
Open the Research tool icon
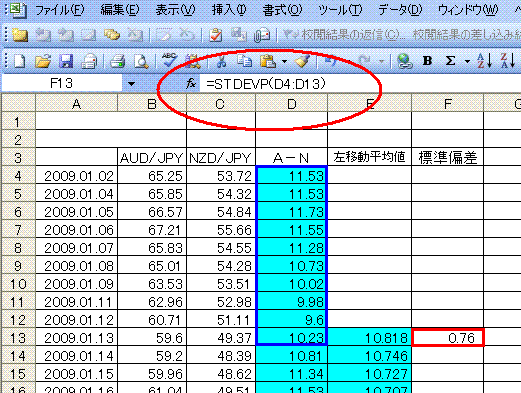tap(193, 61)
